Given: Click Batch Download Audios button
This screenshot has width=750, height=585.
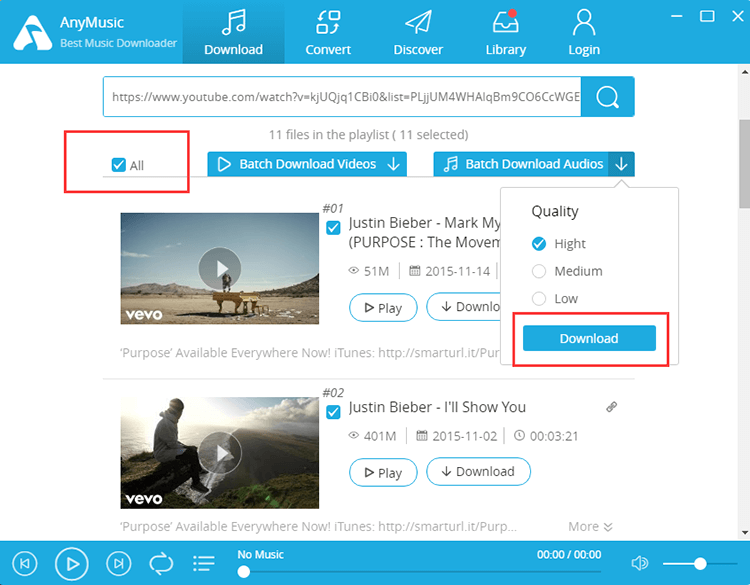Looking at the screenshot, I should pyautogui.click(x=521, y=164).
